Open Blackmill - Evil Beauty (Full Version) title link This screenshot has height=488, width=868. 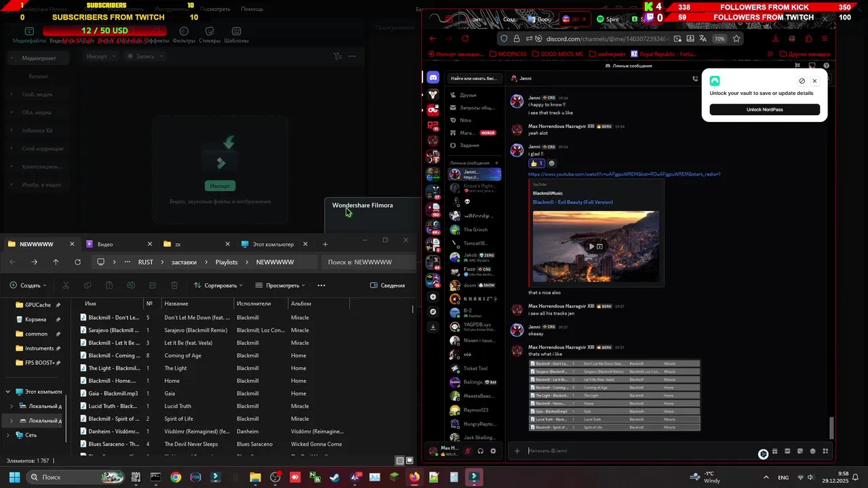click(572, 202)
